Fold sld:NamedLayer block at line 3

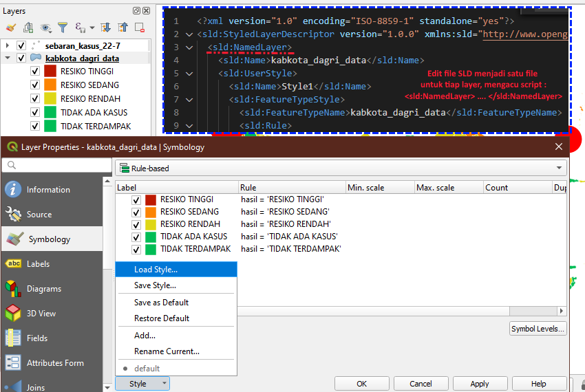(189, 47)
